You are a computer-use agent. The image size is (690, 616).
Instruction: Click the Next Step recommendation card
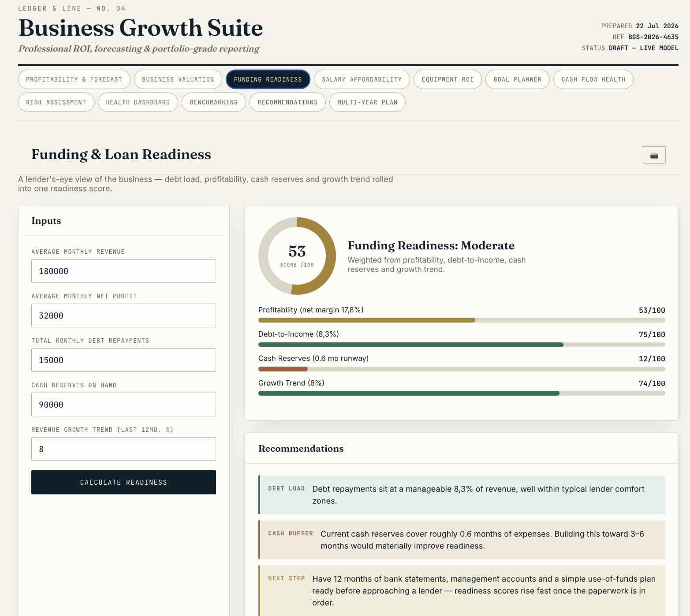[x=462, y=590]
